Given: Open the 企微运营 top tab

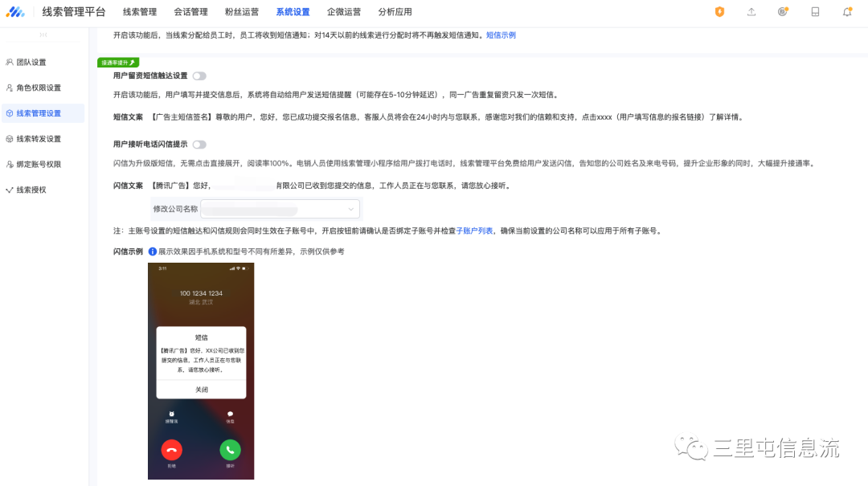Looking at the screenshot, I should [344, 12].
